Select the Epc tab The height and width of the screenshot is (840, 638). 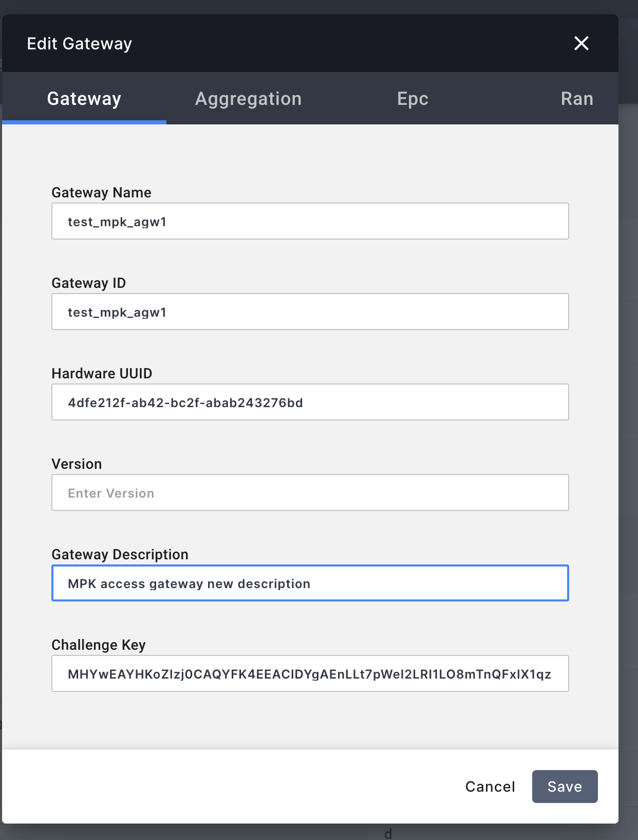coord(412,98)
